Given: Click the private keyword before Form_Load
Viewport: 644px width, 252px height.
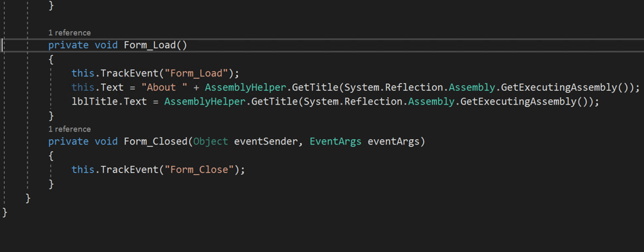Looking at the screenshot, I should click(68, 45).
